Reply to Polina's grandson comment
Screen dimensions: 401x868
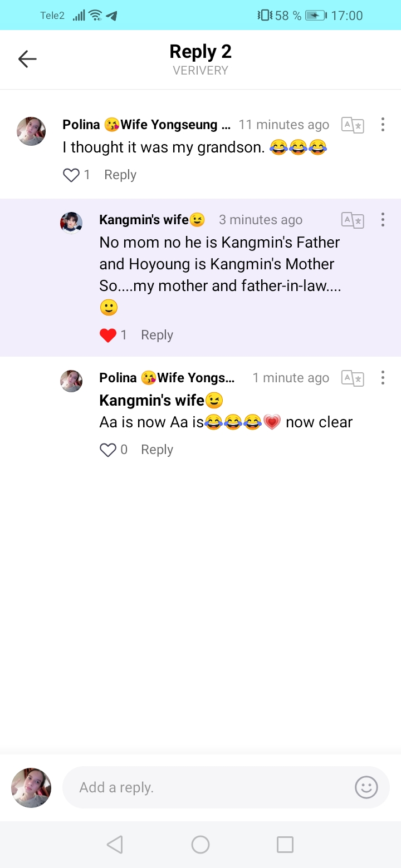pos(120,175)
